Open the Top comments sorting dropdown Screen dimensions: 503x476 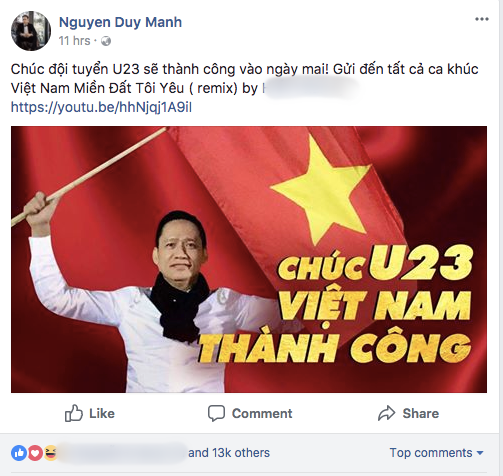coord(436,453)
